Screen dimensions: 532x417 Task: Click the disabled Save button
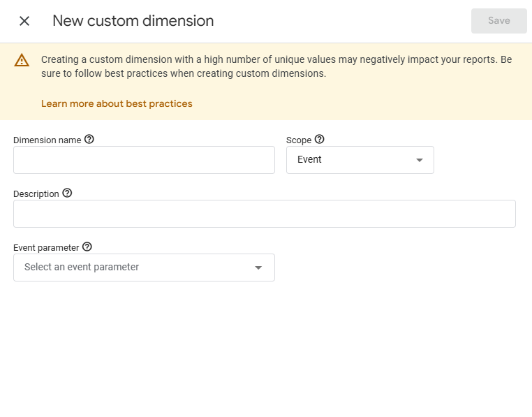498,21
